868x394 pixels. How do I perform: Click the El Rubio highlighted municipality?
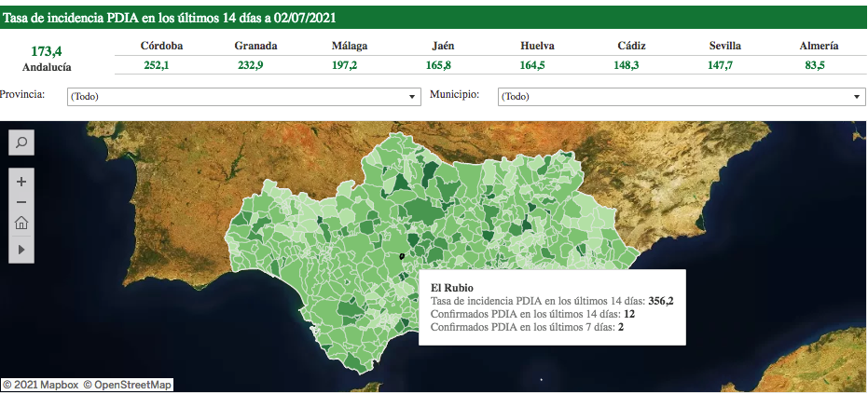[x=402, y=256]
